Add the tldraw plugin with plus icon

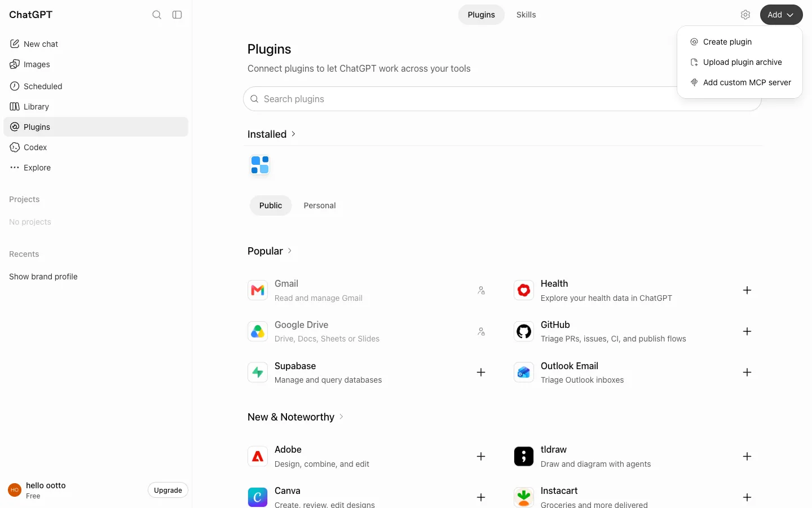[x=747, y=456]
